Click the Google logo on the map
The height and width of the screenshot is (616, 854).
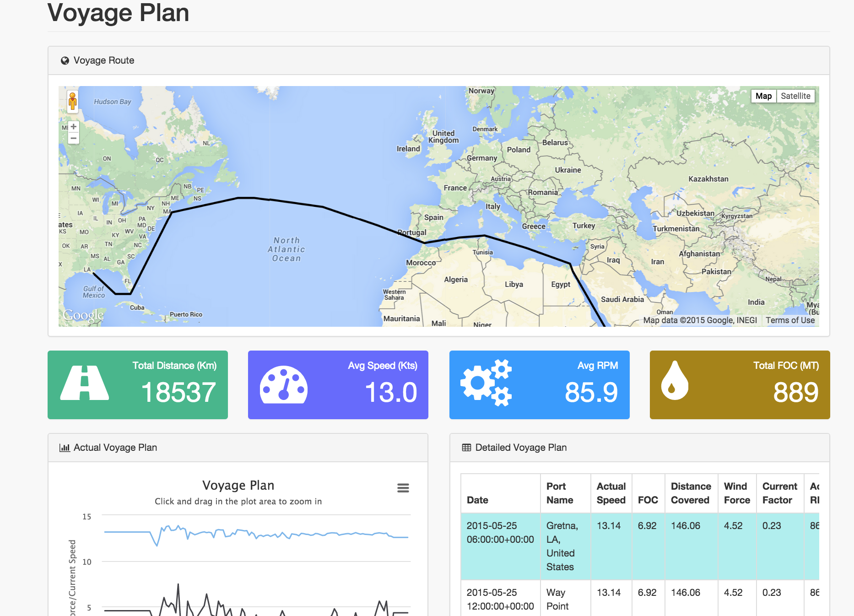[x=83, y=315]
